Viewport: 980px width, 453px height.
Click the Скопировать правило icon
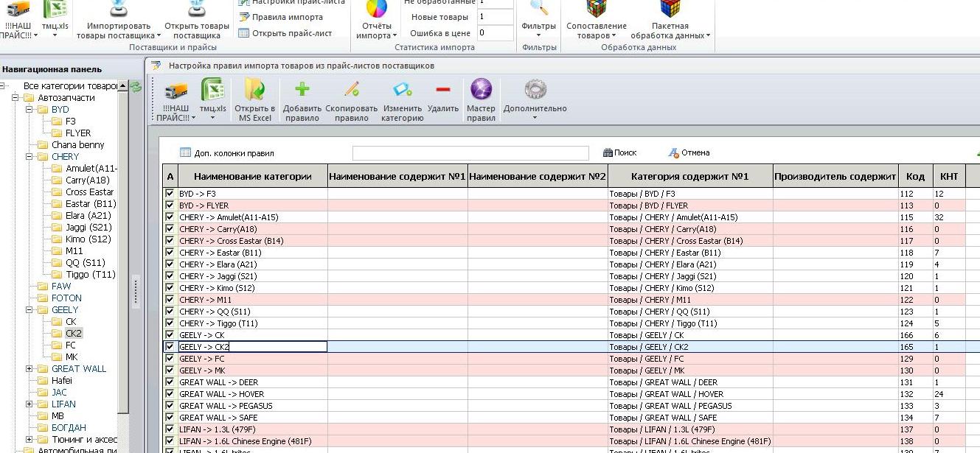click(x=352, y=90)
